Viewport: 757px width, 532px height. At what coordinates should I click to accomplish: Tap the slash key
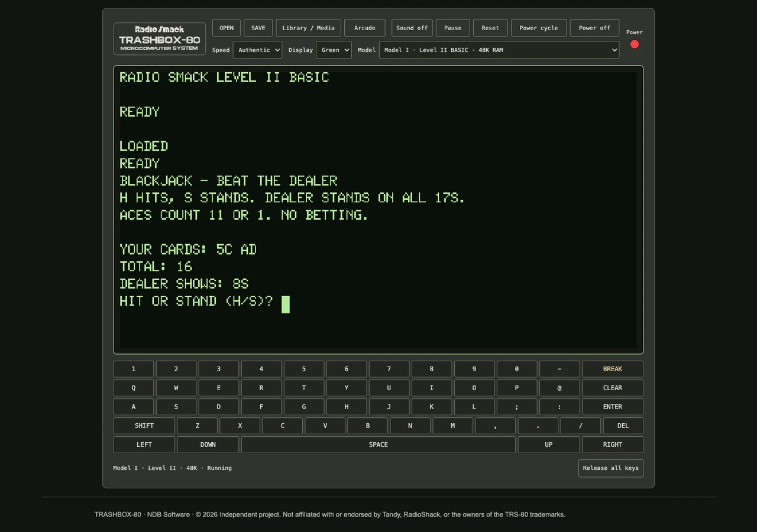pos(581,426)
